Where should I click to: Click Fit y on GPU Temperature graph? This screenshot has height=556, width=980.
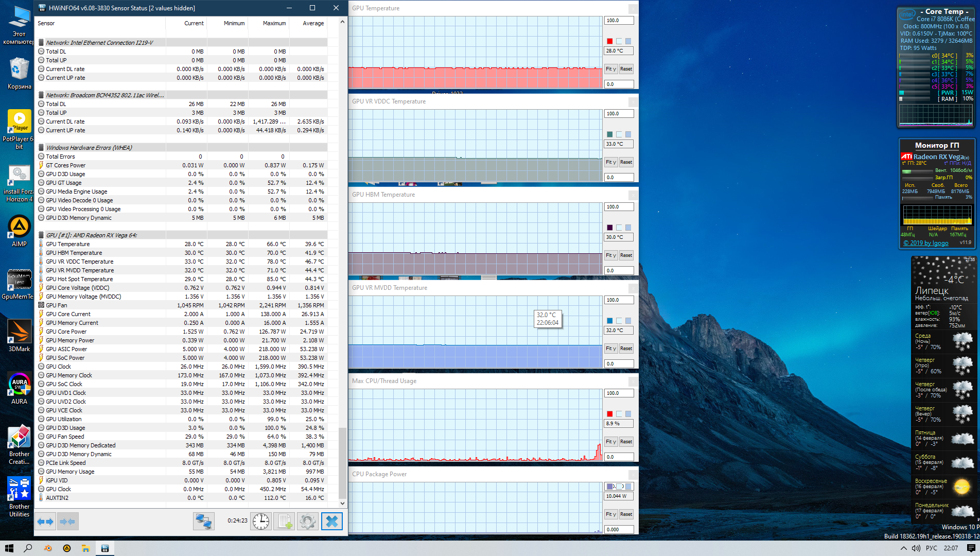click(611, 69)
